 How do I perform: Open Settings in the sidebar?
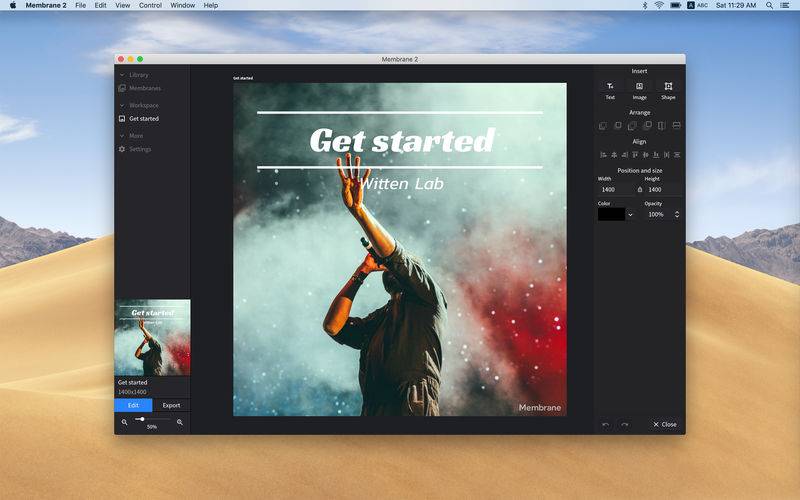135,149
